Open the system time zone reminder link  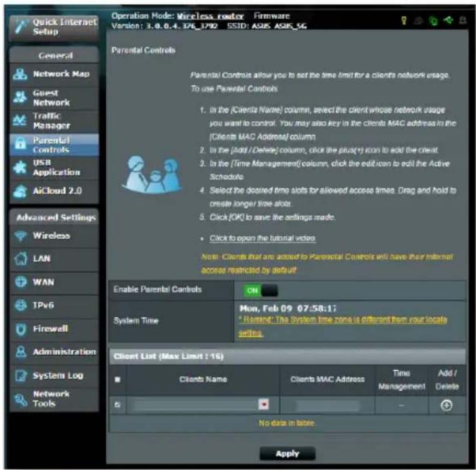click(343, 326)
